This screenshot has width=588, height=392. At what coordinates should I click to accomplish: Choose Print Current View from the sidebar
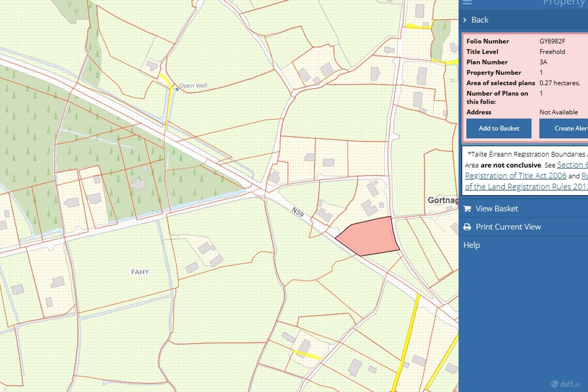click(508, 227)
